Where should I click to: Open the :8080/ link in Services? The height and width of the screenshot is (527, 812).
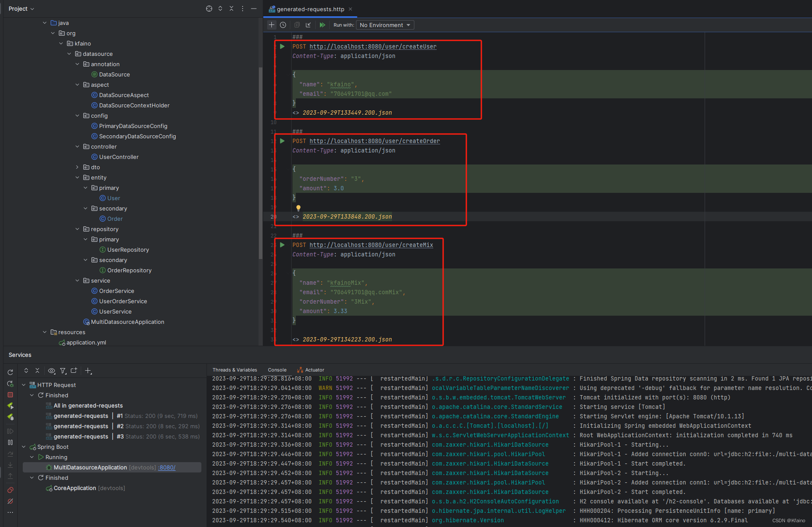pos(167,467)
